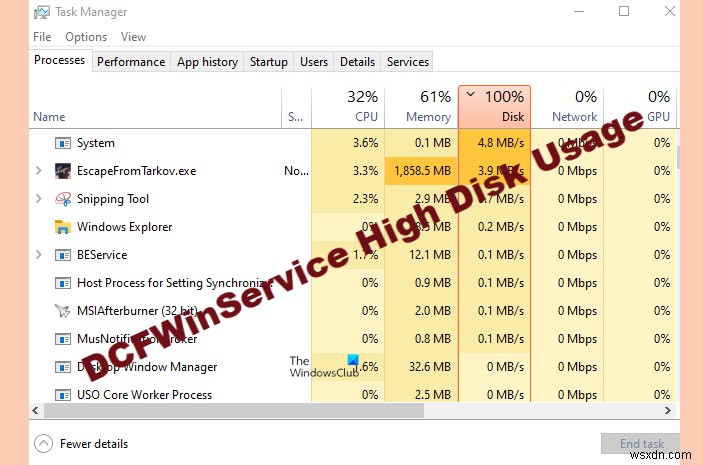This screenshot has width=703, height=465.
Task: Switch to the Performance tab
Action: (131, 62)
